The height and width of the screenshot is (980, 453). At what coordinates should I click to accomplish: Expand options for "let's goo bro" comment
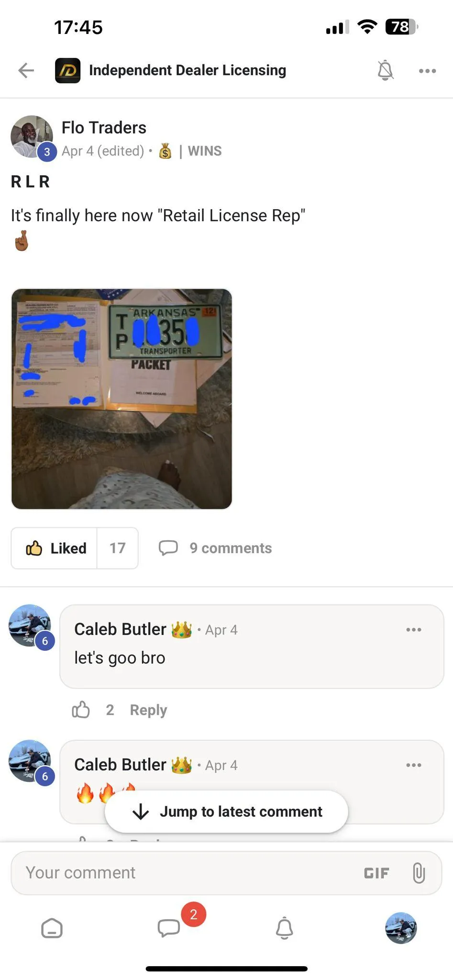(x=414, y=629)
